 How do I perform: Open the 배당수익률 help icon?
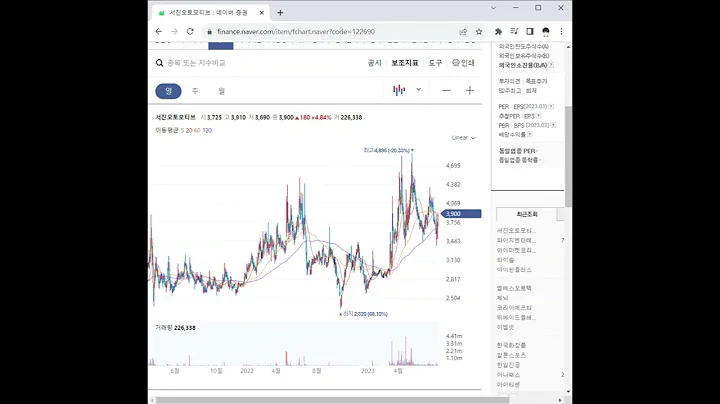point(530,135)
